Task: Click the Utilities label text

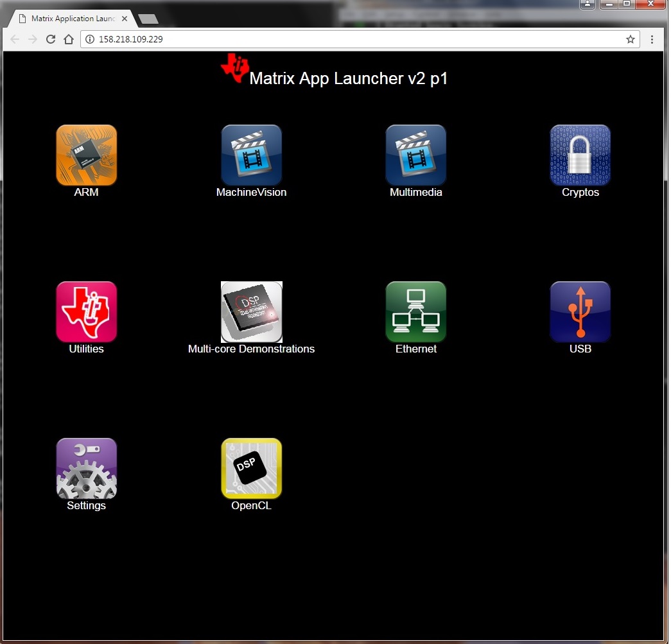Action: (x=87, y=349)
